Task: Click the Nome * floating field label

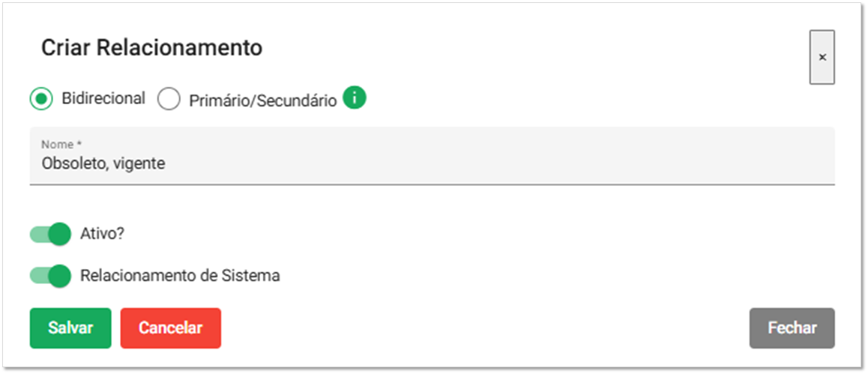Action: pos(61,145)
